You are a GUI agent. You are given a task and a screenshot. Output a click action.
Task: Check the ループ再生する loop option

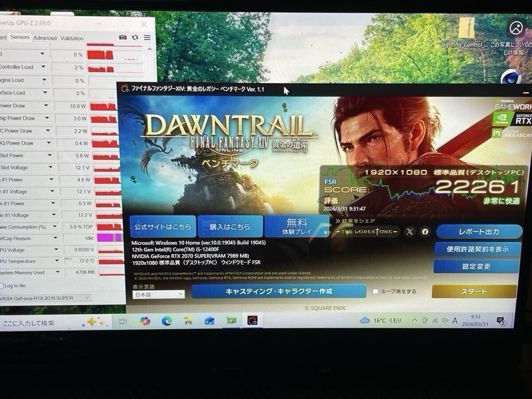376,291
